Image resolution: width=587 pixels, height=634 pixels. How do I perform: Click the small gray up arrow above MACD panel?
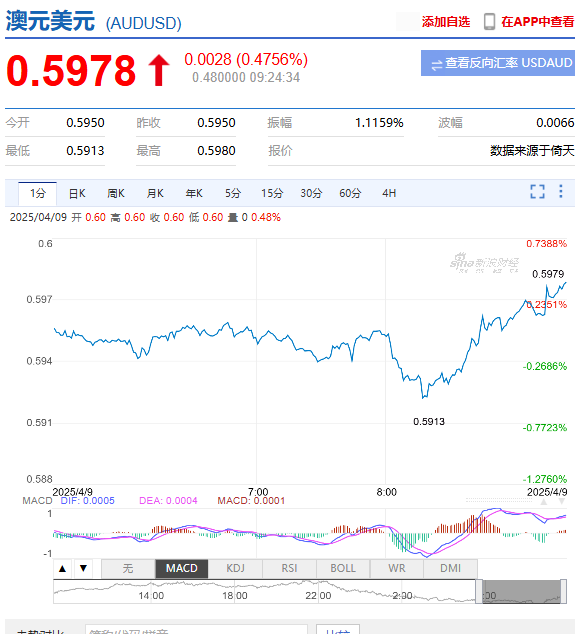coord(544,502)
